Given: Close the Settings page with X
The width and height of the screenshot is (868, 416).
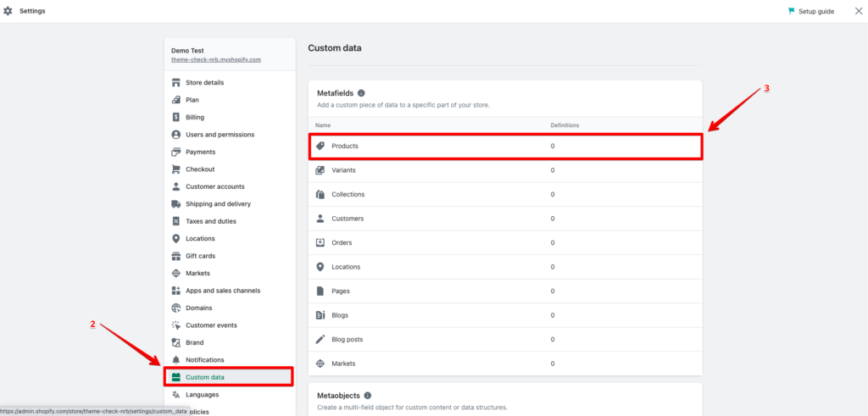Looking at the screenshot, I should pos(858,11).
